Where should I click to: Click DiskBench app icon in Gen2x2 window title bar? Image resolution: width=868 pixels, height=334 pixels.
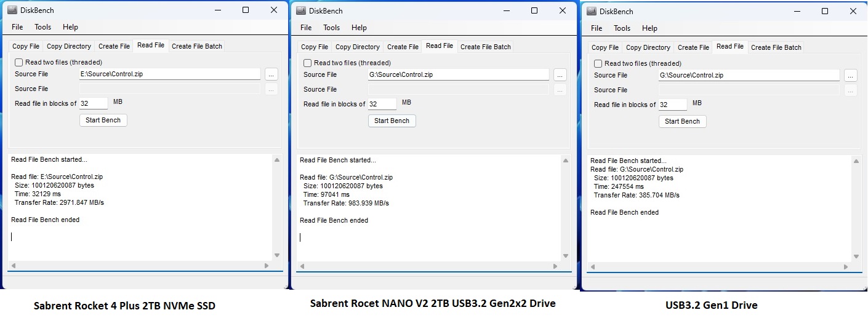pyautogui.click(x=301, y=10)
